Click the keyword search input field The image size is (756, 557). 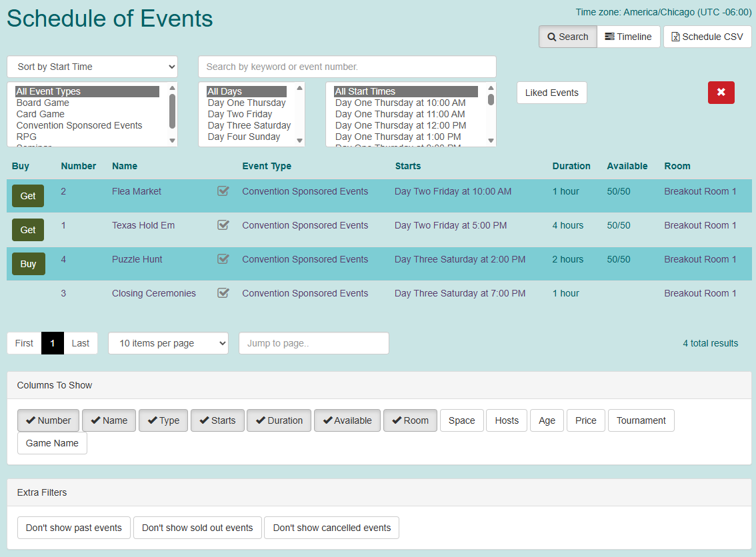347,67
